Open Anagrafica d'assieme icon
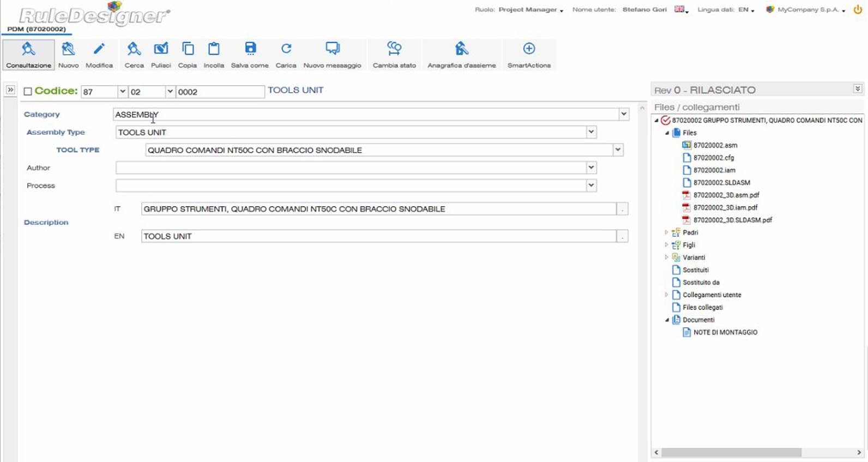868x462 pixels. [x=462, y=49]
